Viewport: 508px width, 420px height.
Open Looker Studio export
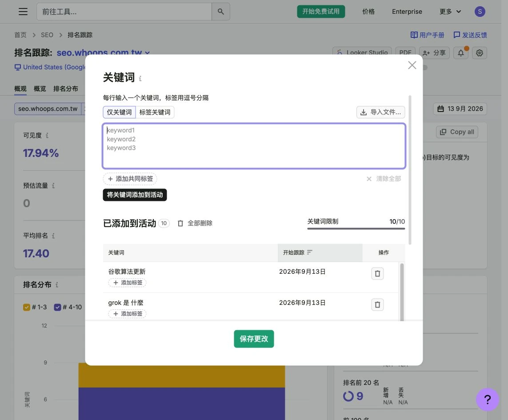pos(362,53)
